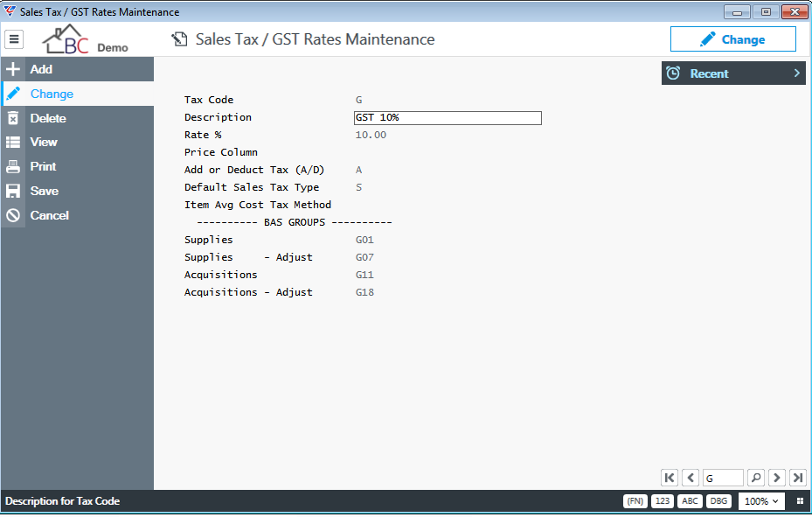Click the printer icon beside Print

pyautogui.click(x=13, y=166)
